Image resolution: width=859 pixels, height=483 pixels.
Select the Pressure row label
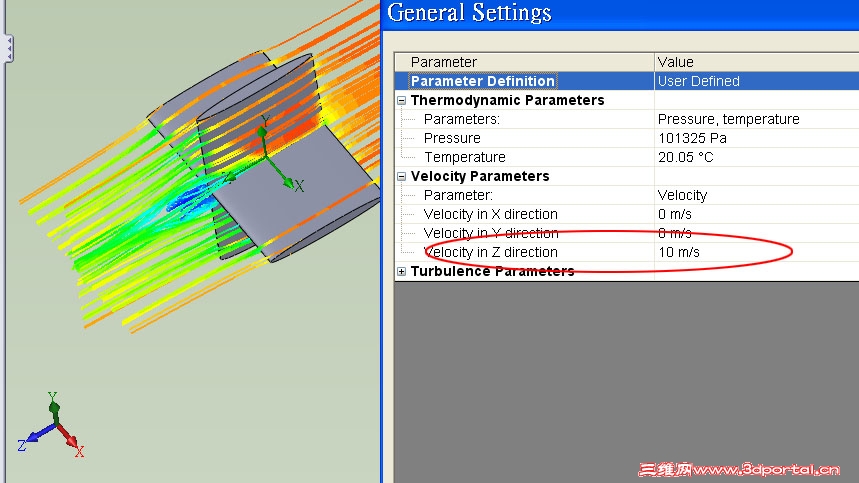click(x=452, y=139)
